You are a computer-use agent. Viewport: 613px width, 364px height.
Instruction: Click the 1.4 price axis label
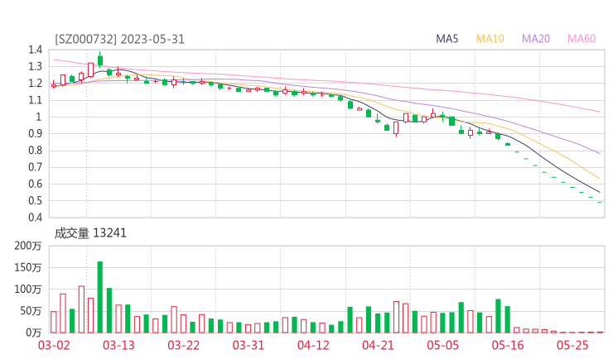point(34,50)
